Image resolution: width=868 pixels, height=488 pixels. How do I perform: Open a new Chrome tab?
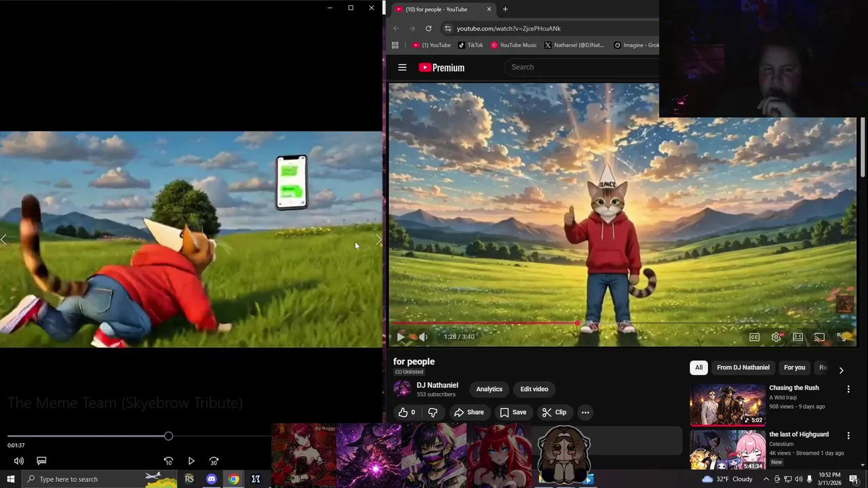(x=505, y=9)
